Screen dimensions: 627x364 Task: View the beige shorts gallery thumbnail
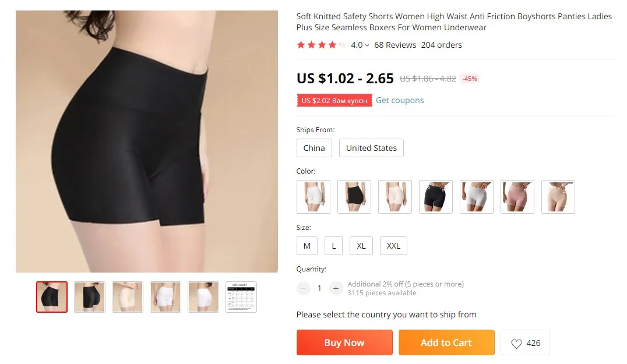[128, 297]
